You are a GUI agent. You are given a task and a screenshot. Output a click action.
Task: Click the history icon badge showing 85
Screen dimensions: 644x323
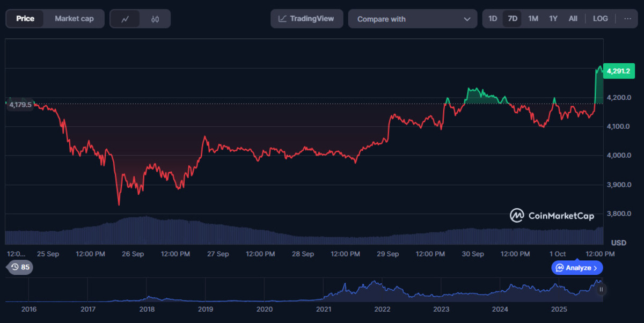click(x=20, y=267)
